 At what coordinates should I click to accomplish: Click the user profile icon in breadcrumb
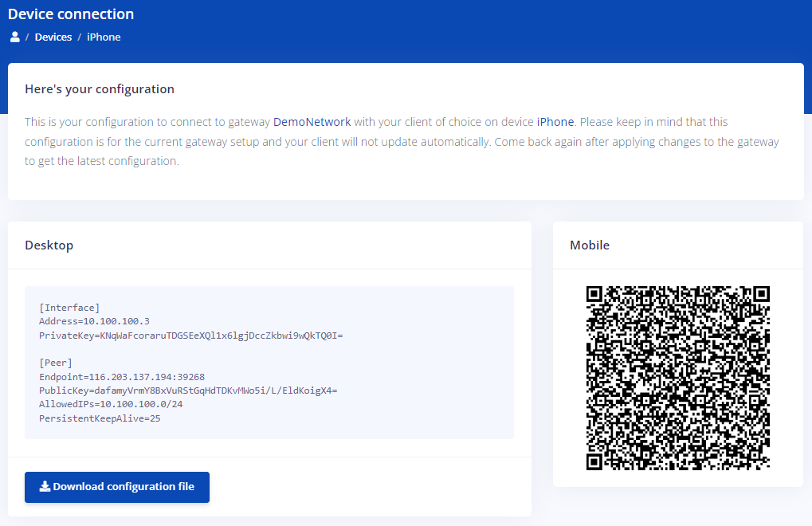tap(15, 37)
